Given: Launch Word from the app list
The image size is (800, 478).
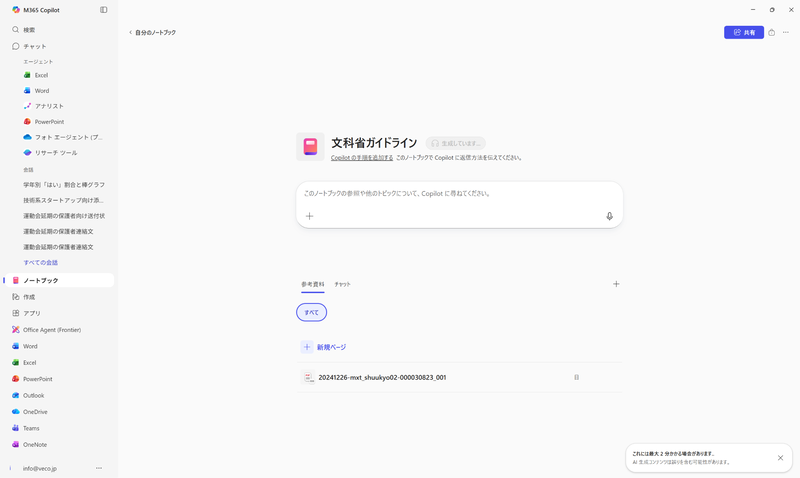Looking at the screenshot, I should (x=59, y=346).
